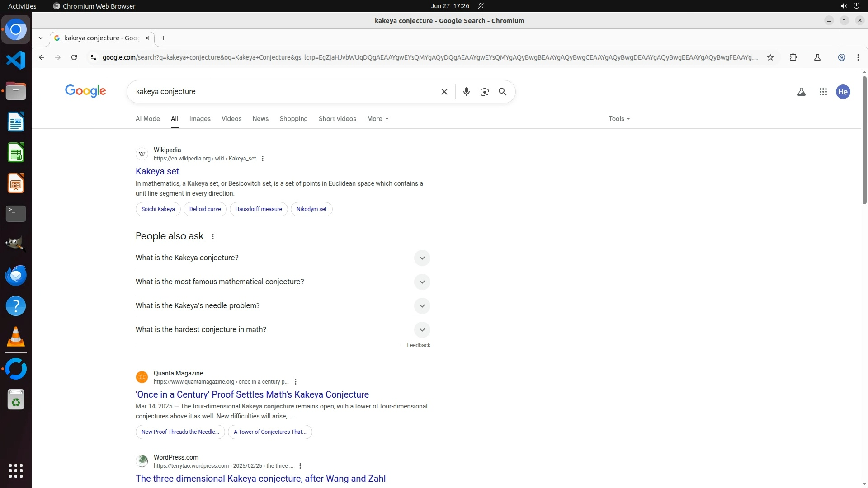Bookmark this page with star icon
The height and width of the screenshot is (488, 868).
tap(770, 57)
